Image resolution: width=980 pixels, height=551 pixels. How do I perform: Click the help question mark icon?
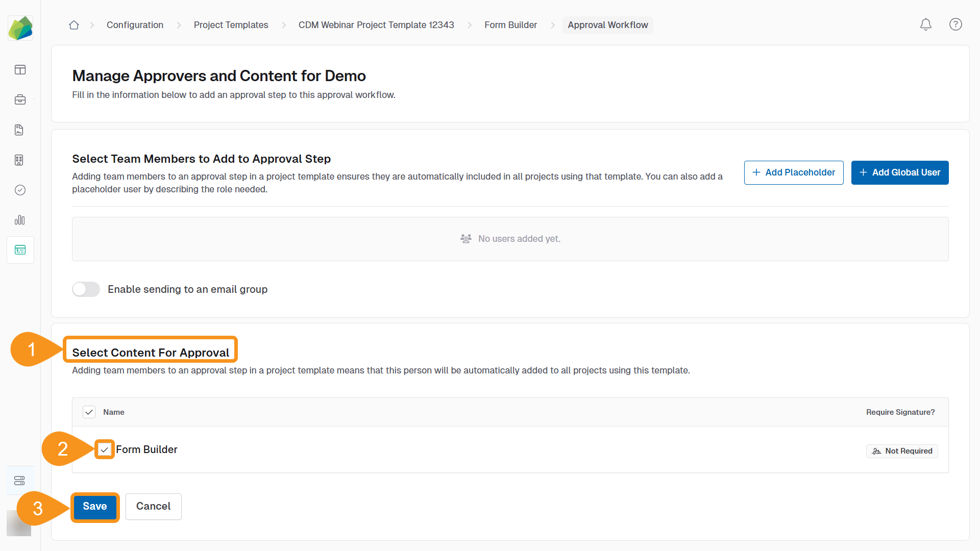click(955, 24)
